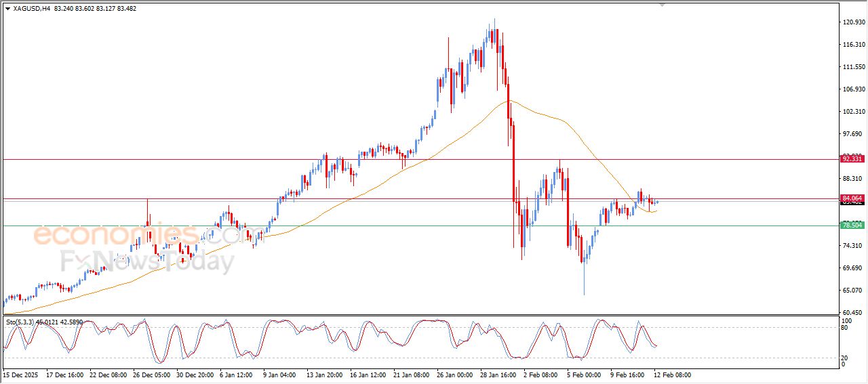Viewport: 868px width, 384px height.
Task: Click the grey chart shift triangle marker
Action: [x=663, y=5]
